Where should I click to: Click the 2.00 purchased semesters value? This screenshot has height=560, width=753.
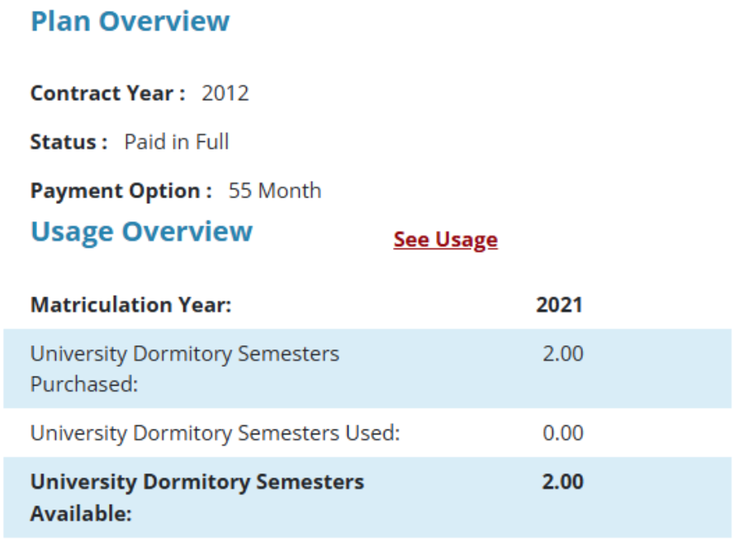(562, 354)
